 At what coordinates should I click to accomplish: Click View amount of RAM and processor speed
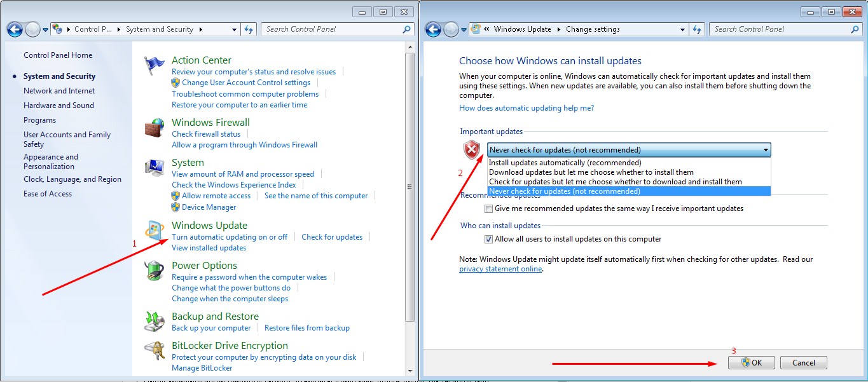click(243, 174)
